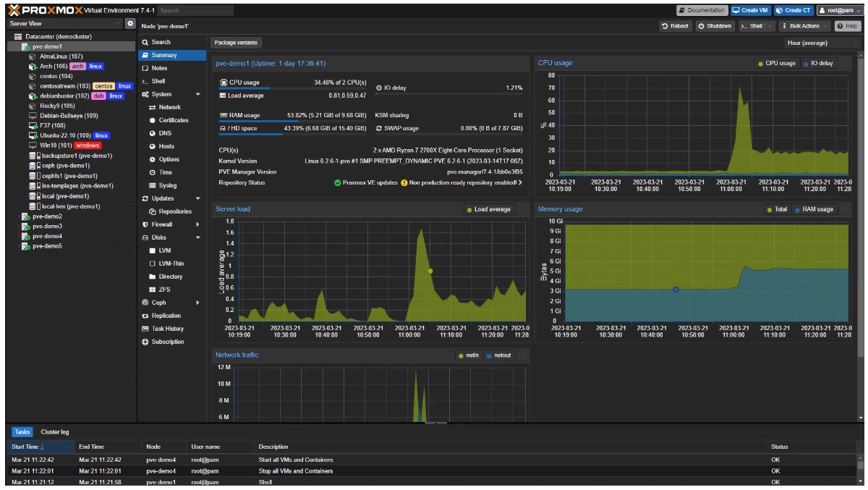
Task: Click the Reboot button
Action: [675, 26]
